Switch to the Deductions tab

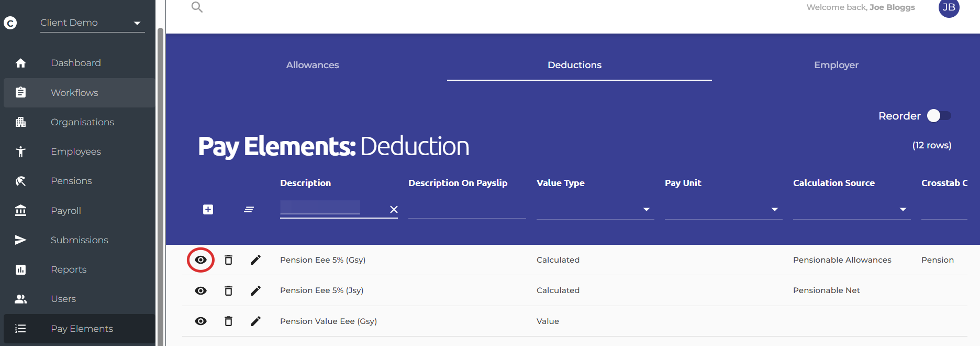(574, 65)
